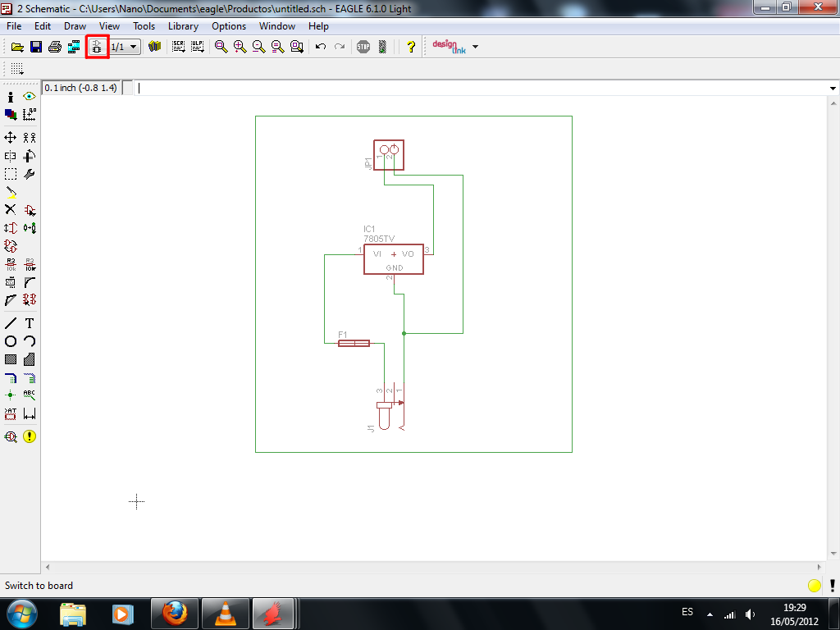Select the Smash tool
Viewport: 840px width, 630px height.
click(x=10, y=282)
